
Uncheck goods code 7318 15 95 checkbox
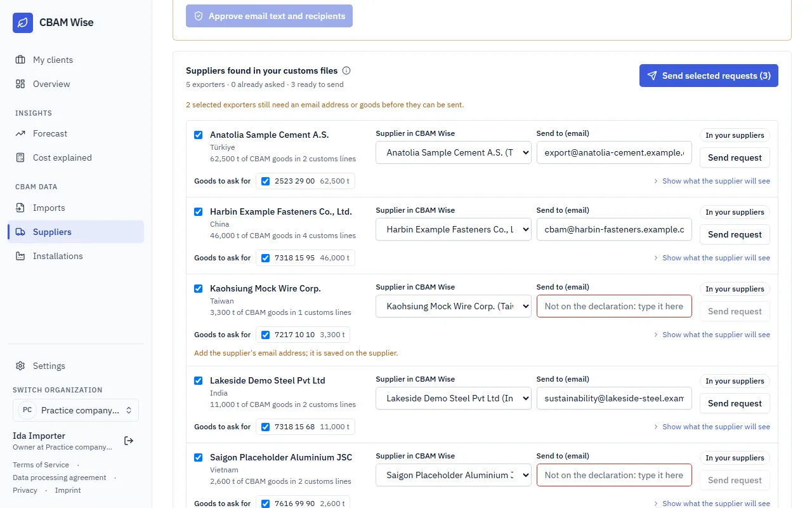(266, 258)
